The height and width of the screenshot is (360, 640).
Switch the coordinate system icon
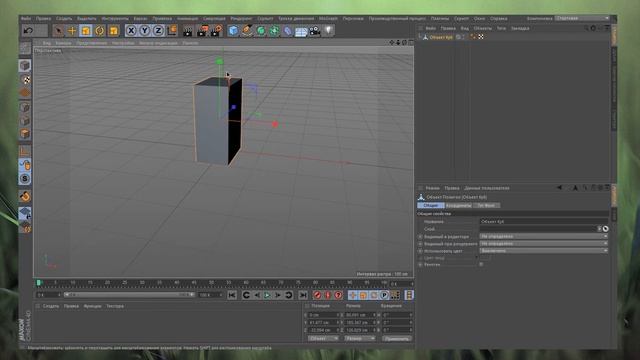pos(172,31)
